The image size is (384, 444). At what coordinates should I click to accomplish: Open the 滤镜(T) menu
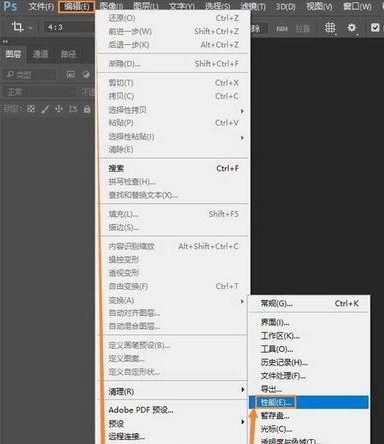[x=253, y=6]
